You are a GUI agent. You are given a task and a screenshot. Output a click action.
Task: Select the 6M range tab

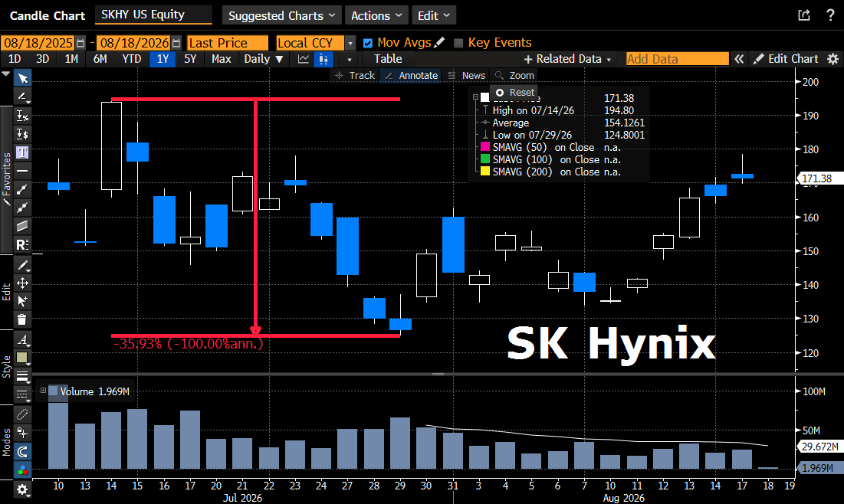100,59
